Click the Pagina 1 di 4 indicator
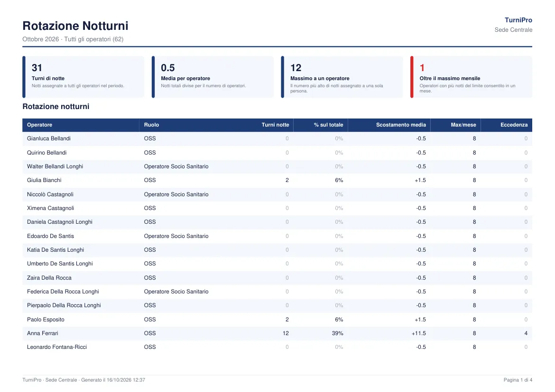This screenshot has height=392, width=555. [x=518, y=380]
